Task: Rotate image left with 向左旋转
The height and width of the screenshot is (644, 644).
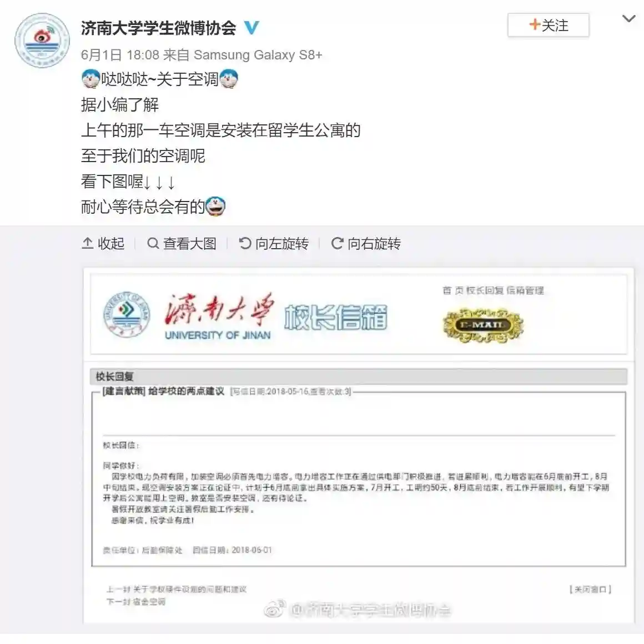Action: 274,244
